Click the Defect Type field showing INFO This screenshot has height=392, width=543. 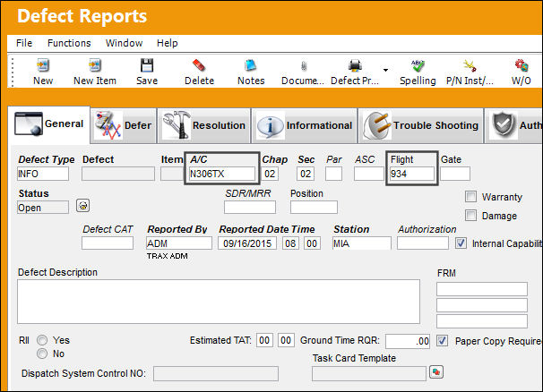point(43,174)
